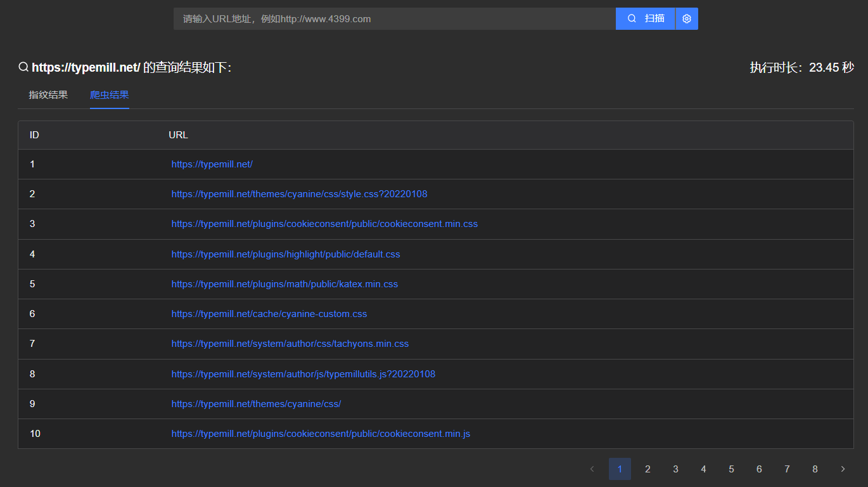This screenshot has width=868, height=487.
Task: Go to pagination page 8
Action: point(815,469)
